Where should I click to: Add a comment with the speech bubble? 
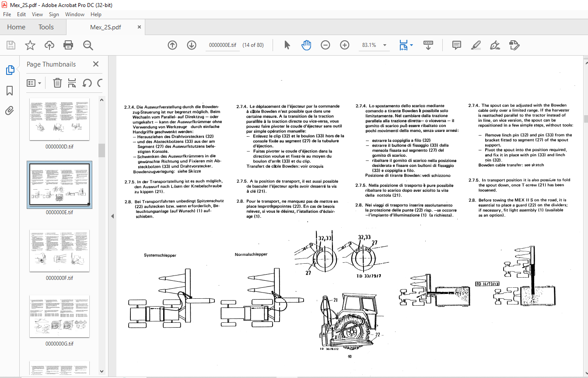[x=457, y=45]
